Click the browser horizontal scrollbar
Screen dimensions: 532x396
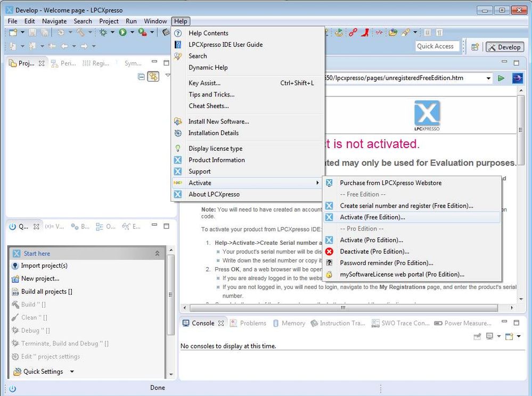343,308
